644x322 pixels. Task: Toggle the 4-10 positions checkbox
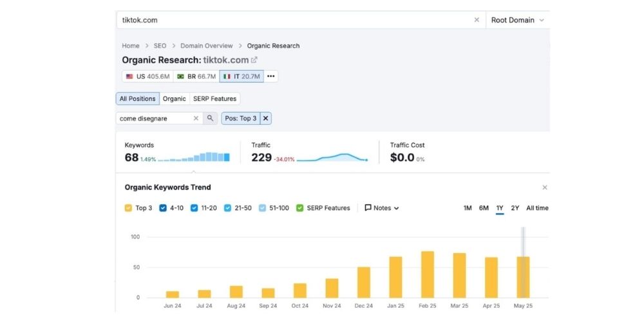[163, 208]
